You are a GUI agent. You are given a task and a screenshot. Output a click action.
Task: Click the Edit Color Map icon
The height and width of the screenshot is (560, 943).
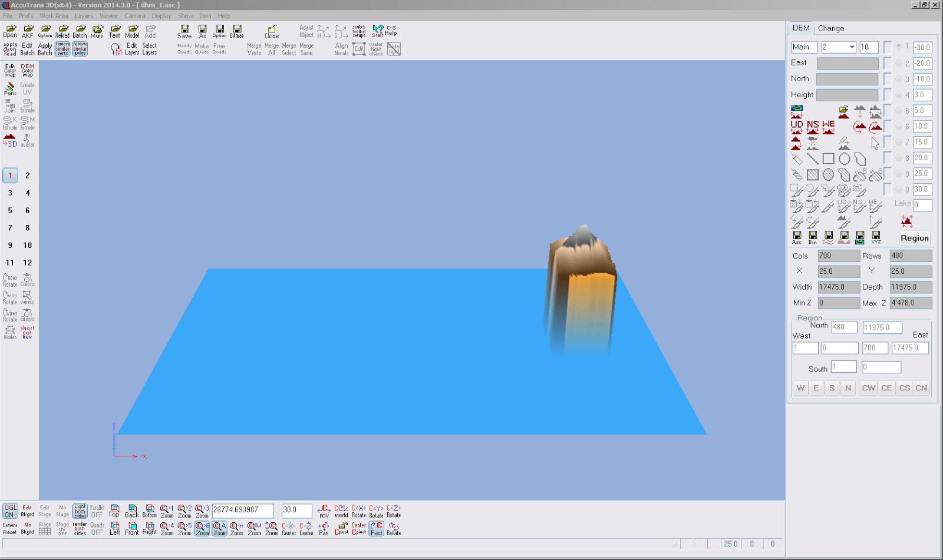[10, 71]
